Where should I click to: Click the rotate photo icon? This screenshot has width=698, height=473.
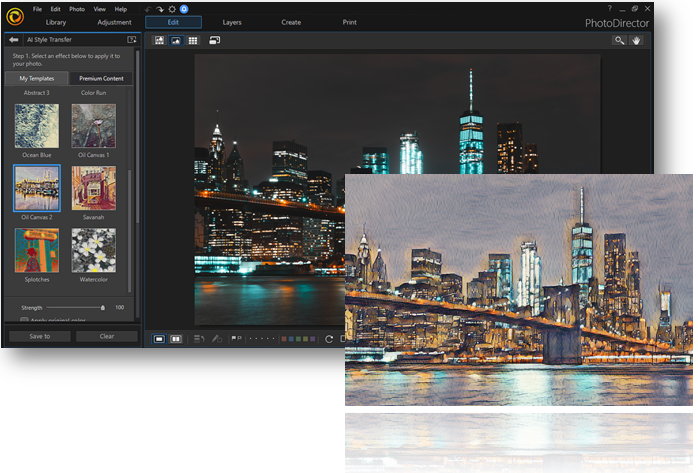pos(329,339)
